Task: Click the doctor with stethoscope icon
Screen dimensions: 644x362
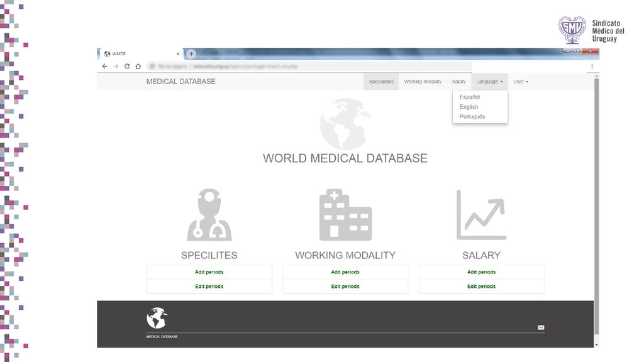Action: 209,215
